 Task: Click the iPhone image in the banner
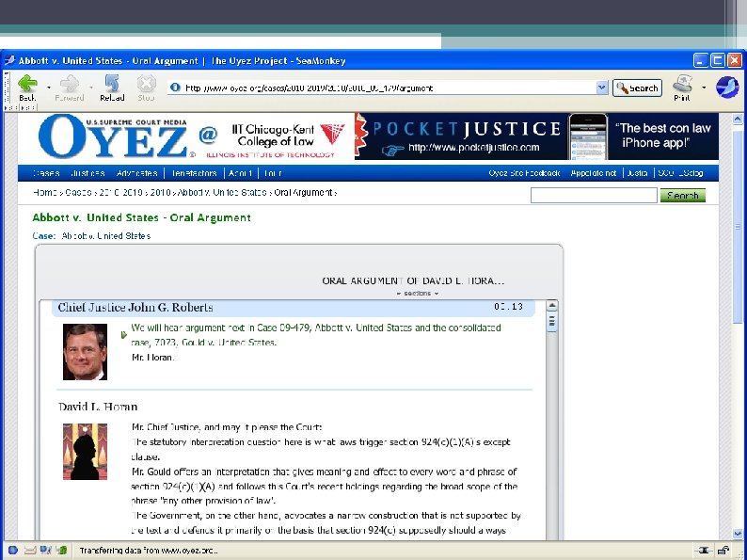pos(588,136)
